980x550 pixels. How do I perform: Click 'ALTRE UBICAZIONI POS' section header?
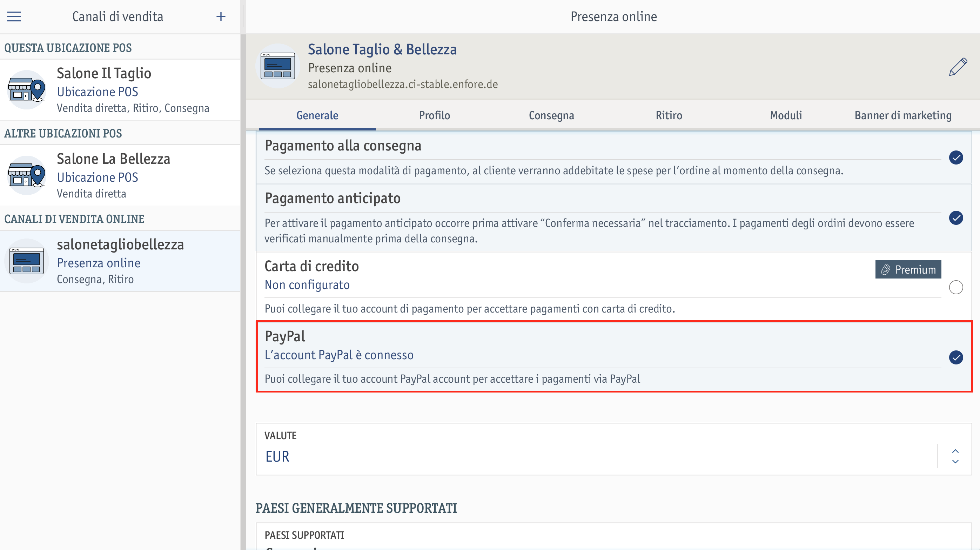pyautogui.click(x=63, y=134)
